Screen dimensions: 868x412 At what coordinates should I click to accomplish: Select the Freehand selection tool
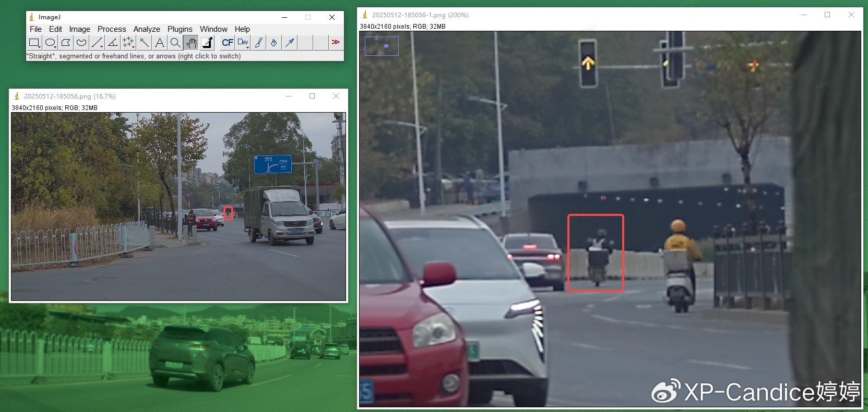pos(81,43)
